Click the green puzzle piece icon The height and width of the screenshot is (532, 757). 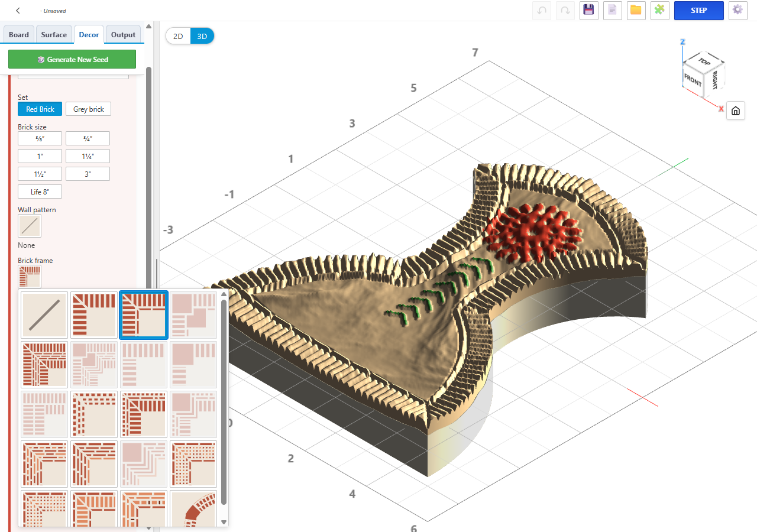tap(659, 10)
